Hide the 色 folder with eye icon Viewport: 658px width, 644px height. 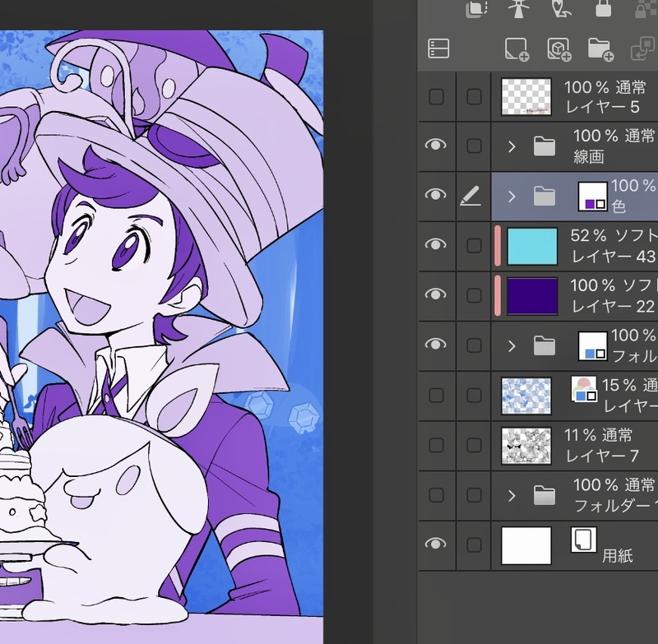pyautogui.click(x=436, y=195)
